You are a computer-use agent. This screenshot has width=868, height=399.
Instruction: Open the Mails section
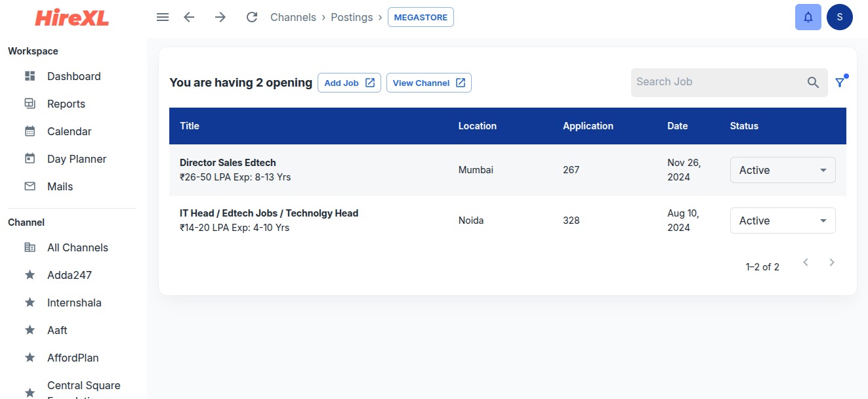[x=60, y=186]
